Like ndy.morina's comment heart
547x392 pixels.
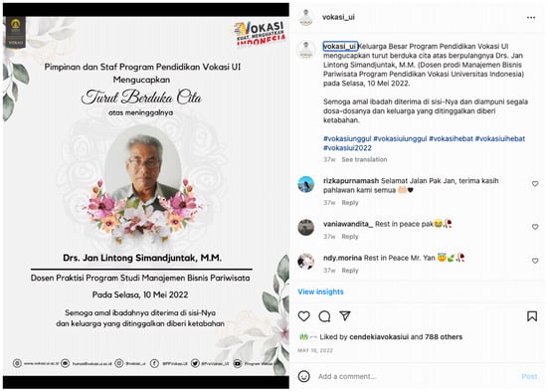tap(535, 261)
